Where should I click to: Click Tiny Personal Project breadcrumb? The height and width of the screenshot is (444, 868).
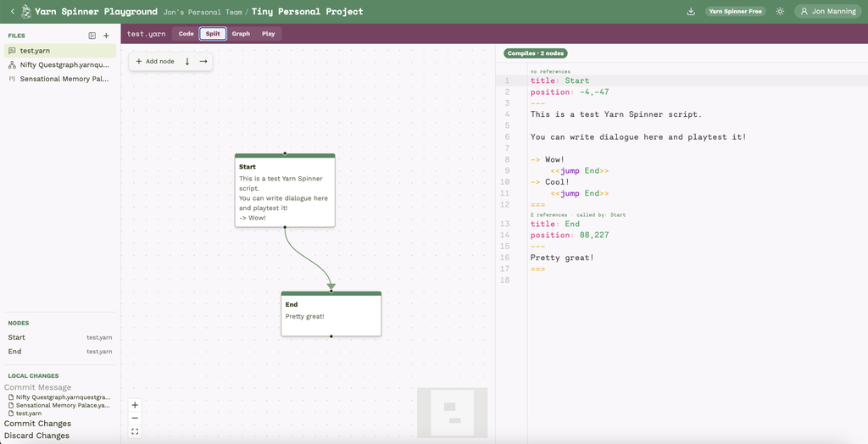coord(307,11)
